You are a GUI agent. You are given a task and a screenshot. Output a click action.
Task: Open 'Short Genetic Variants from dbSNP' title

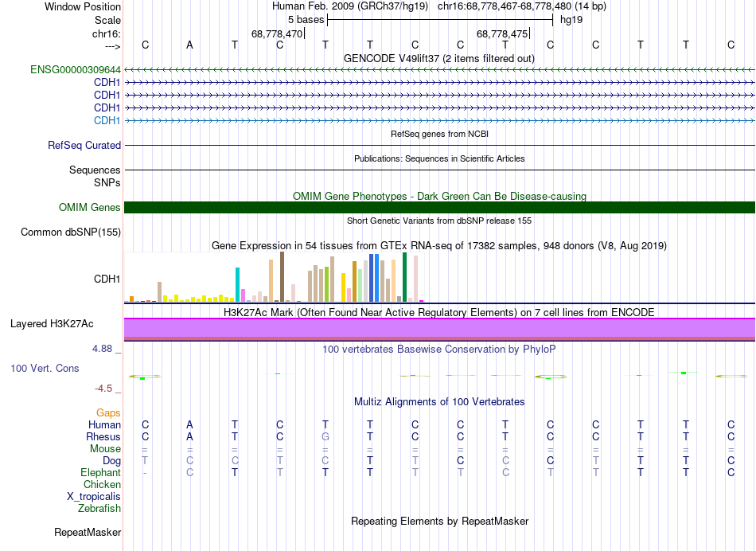439,221
